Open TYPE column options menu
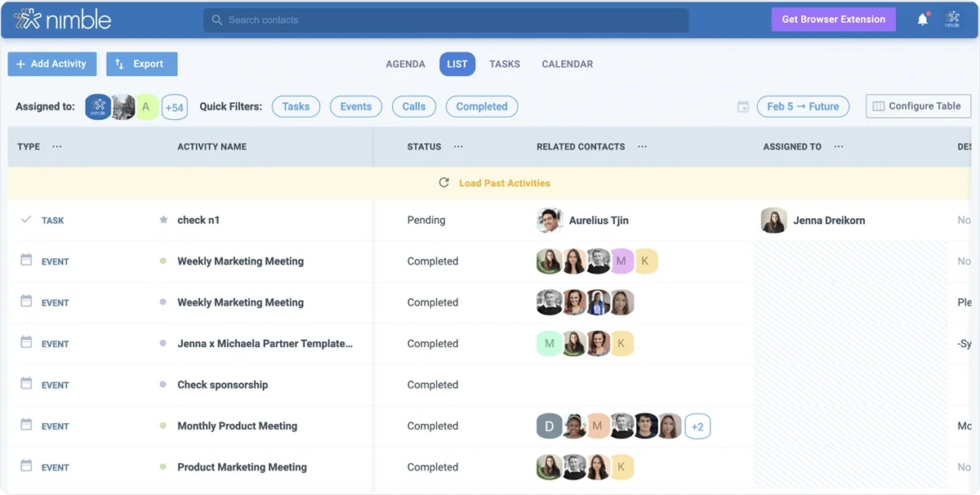This screenshot has height=495, width=980. (x=56, y=147)
